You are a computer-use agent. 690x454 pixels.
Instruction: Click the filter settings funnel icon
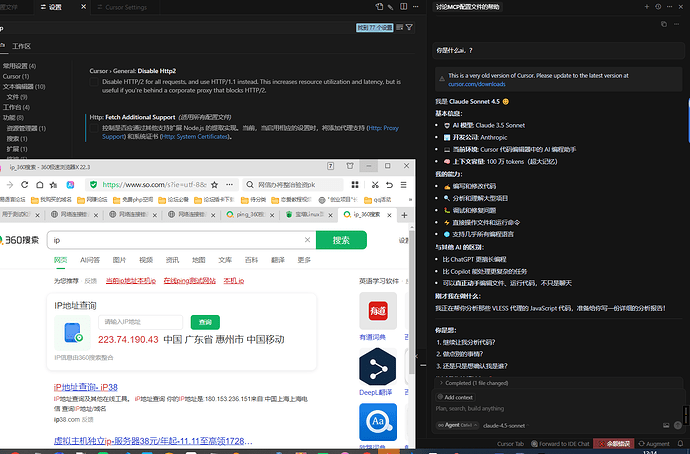409,27
